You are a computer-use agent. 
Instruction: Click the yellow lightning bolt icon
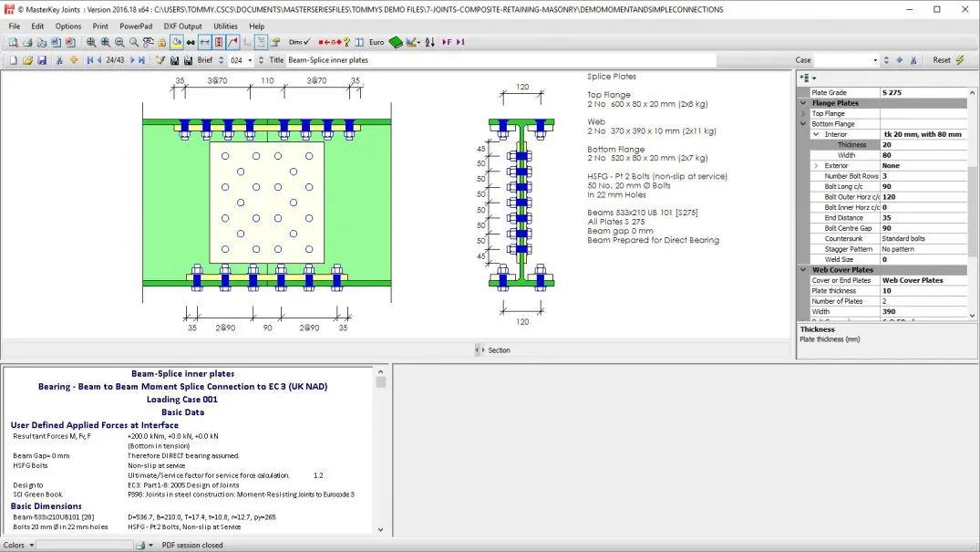point(961,60)
